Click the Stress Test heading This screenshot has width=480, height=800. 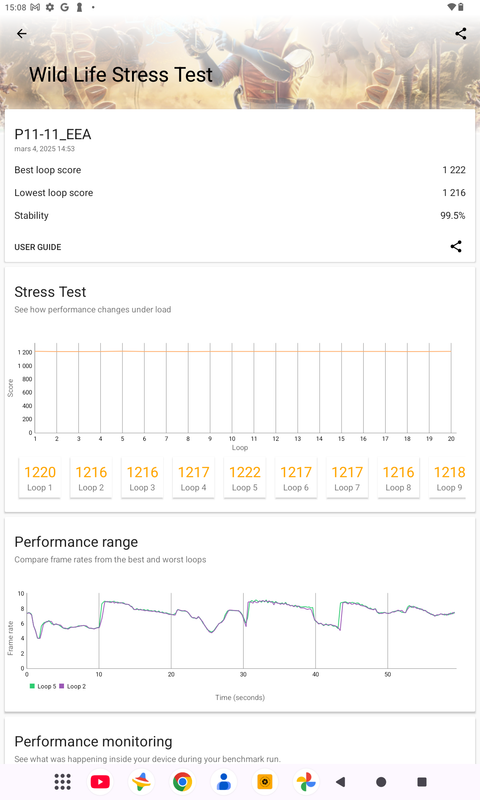(50, 292)
